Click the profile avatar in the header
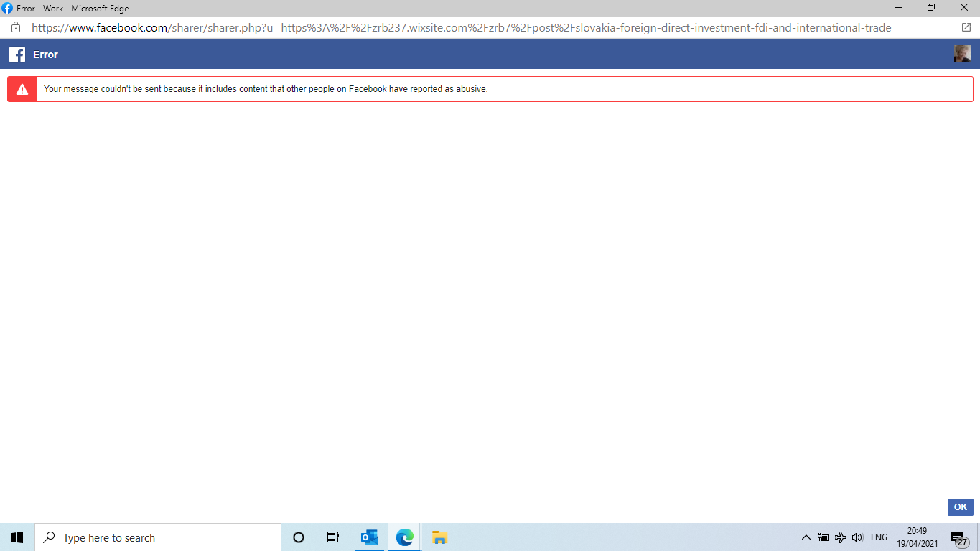Screen dimensions: 980x551 pos(963,53)
